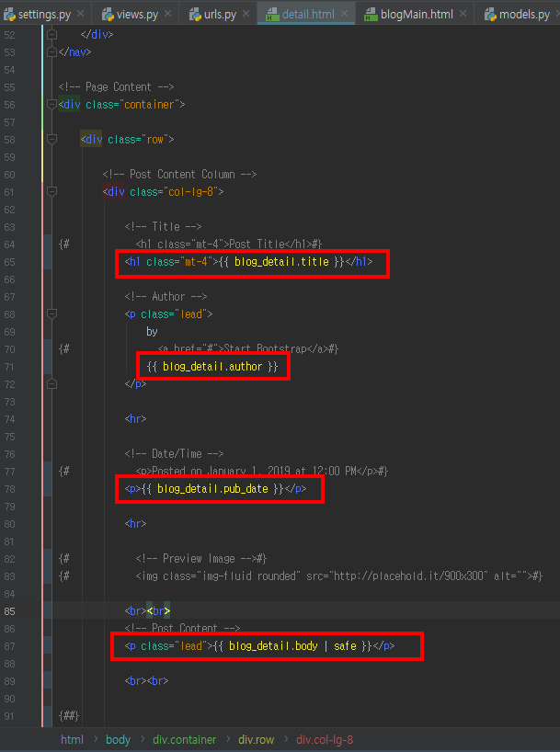Click line number 87 in the gutter
The image size is (560, 752).
pos(9,646)
